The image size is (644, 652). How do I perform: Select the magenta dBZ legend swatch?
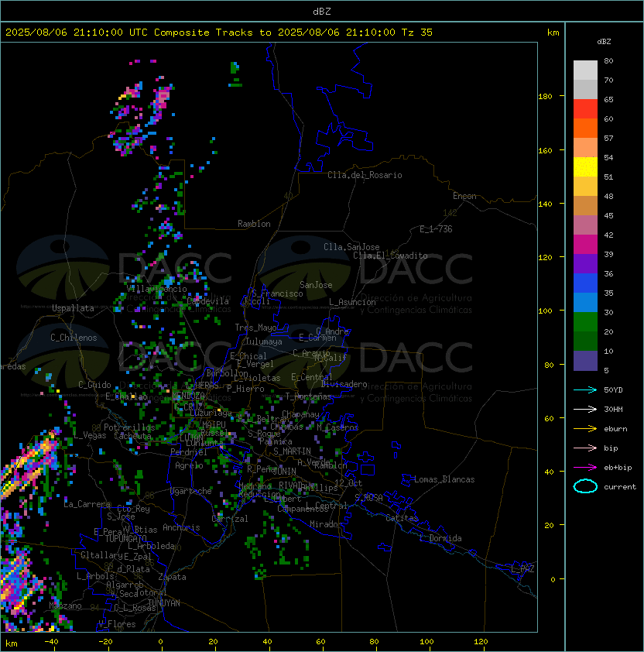tap(585, 245)
